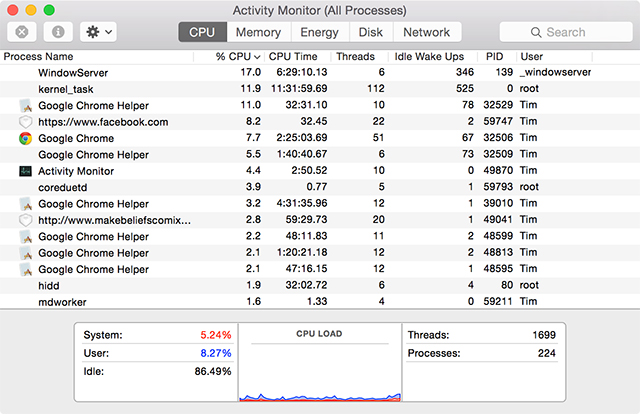
Task: Select Google Chrome Helper with PID 32509
Action: 93,155
